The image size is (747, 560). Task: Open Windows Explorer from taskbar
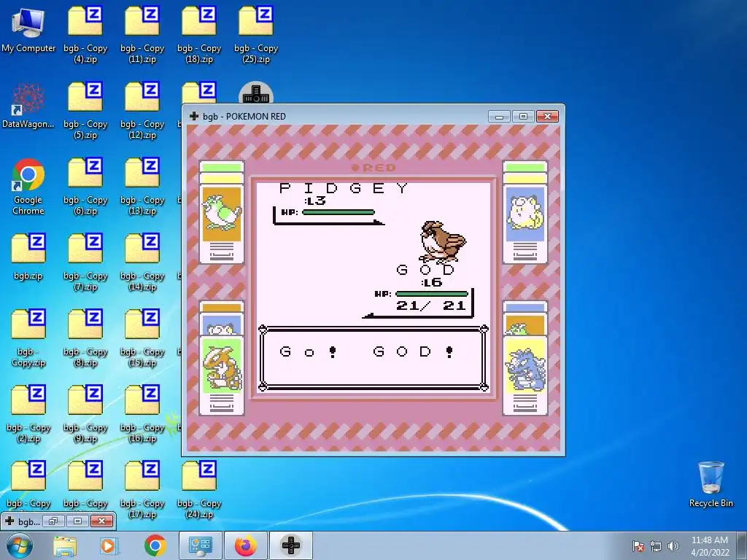(x=65, y=545)
